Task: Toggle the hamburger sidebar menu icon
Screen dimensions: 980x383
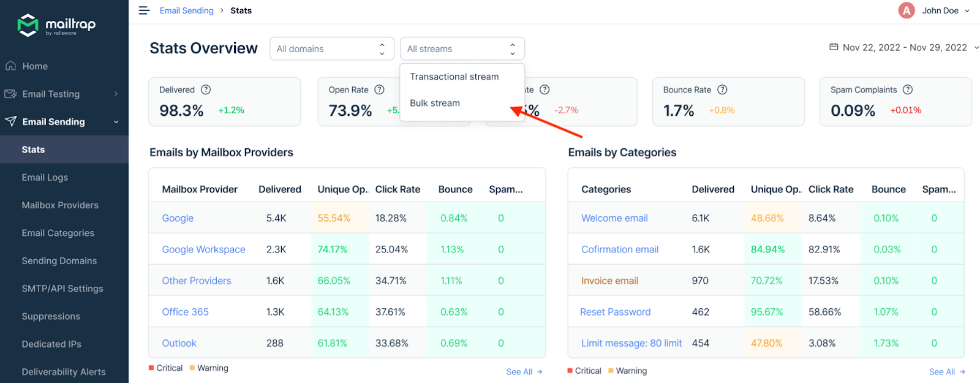Action: coord(144,10)
